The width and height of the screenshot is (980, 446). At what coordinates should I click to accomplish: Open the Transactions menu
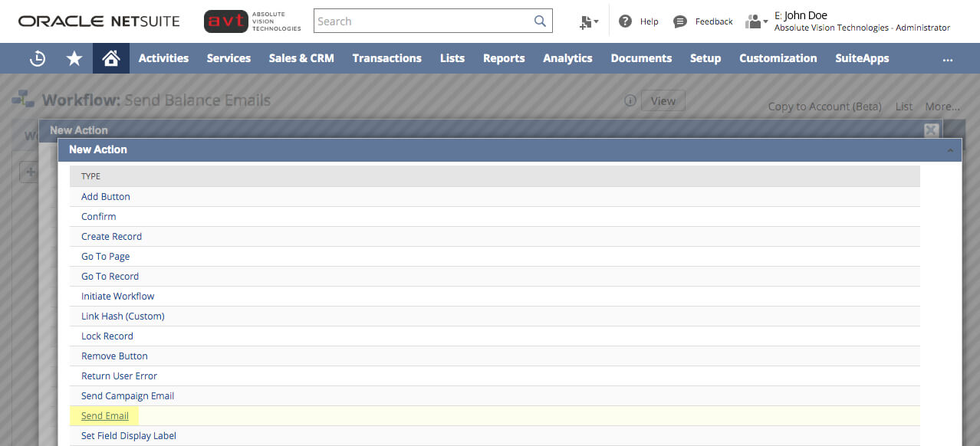[x=386, y=58]
